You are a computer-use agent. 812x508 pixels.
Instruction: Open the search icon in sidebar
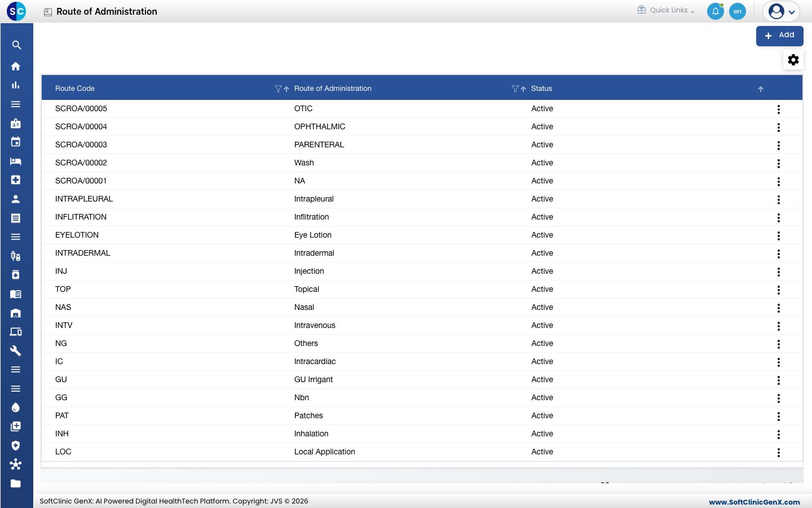pyautogui.click(x=16, y=45)
